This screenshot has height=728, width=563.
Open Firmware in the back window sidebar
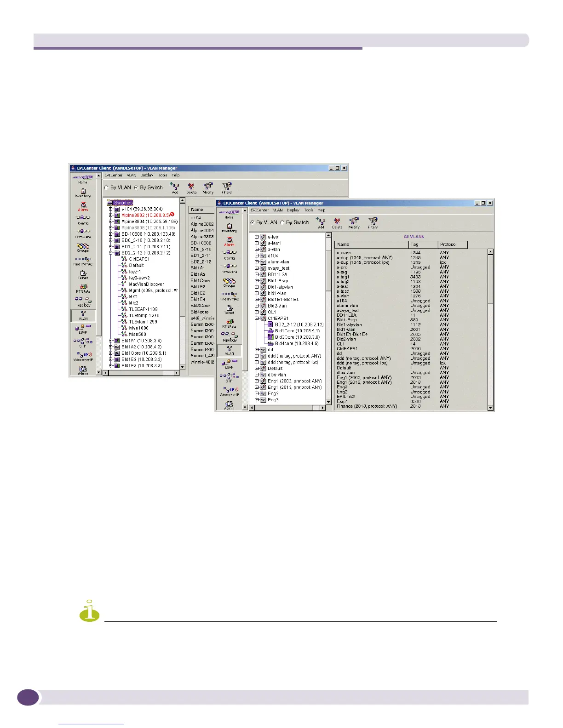(x=83, y=233)
